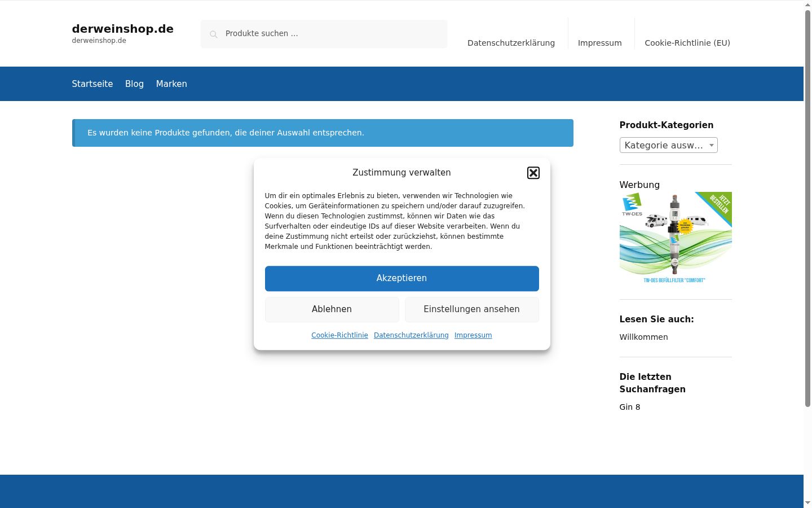The image size is (812, 508).
Task: Click the 'keine Produkte gefunden' notice
Action: (x=323, y=133)
